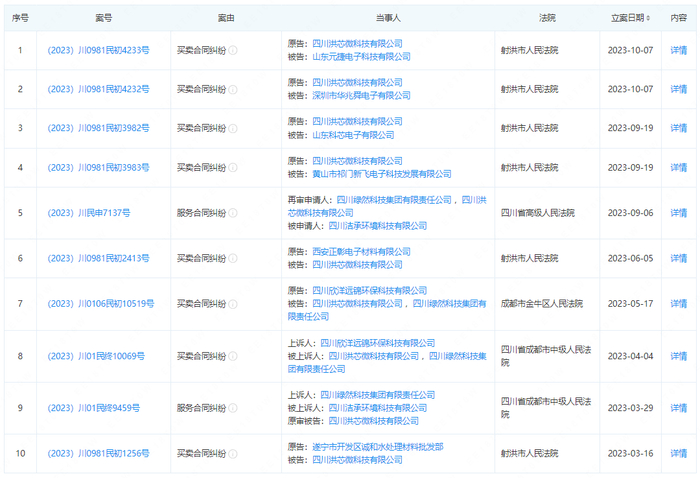Sort by 立案日期 using the sort arrows
The width and height of the screenshot is (700, 478).
[648, 18]
